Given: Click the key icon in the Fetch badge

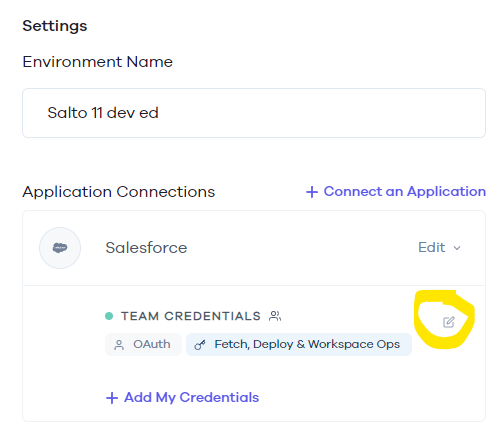Looking at the screenshot, I should [200, 345].
